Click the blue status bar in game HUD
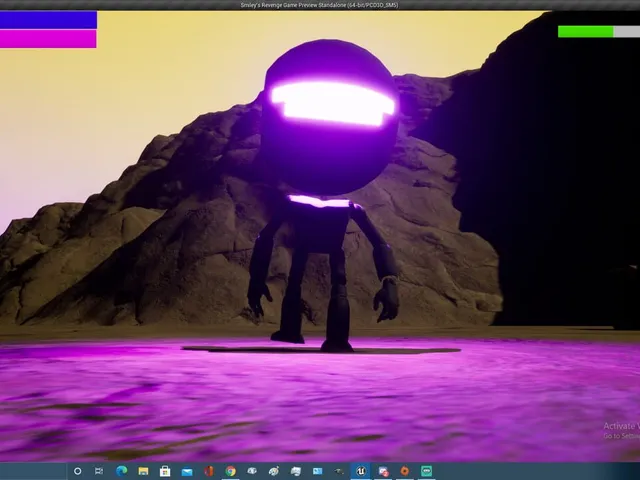This screenshot has width=640, height=480. [x=48, y=20]
